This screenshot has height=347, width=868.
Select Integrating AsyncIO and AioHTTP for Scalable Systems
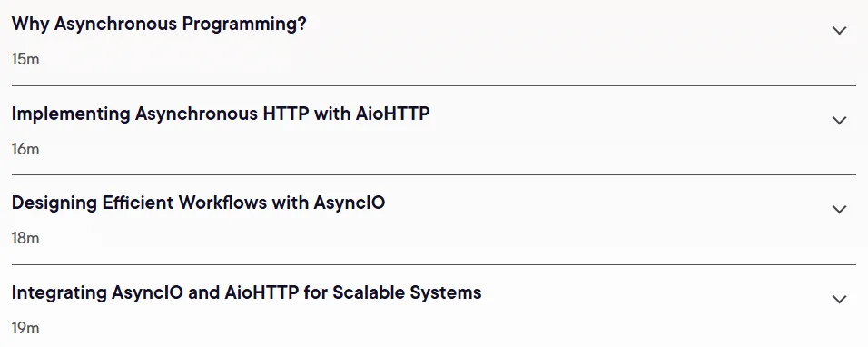coord(246,292)
